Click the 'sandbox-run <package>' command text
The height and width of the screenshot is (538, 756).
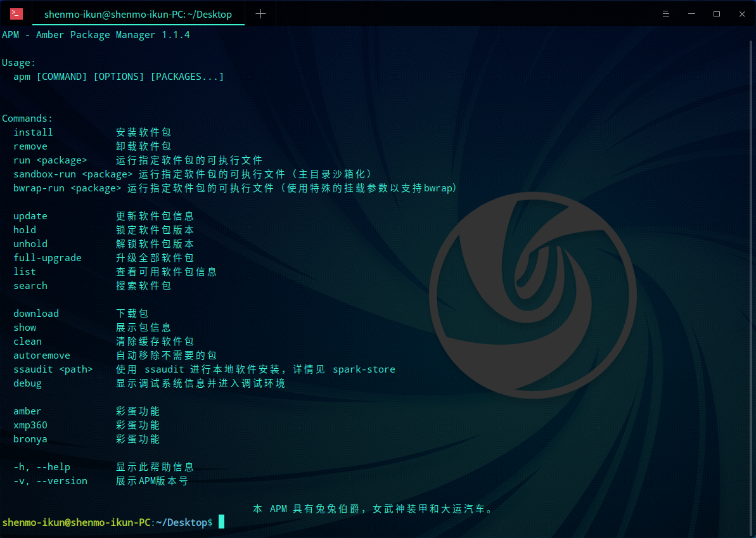(73, 174)
